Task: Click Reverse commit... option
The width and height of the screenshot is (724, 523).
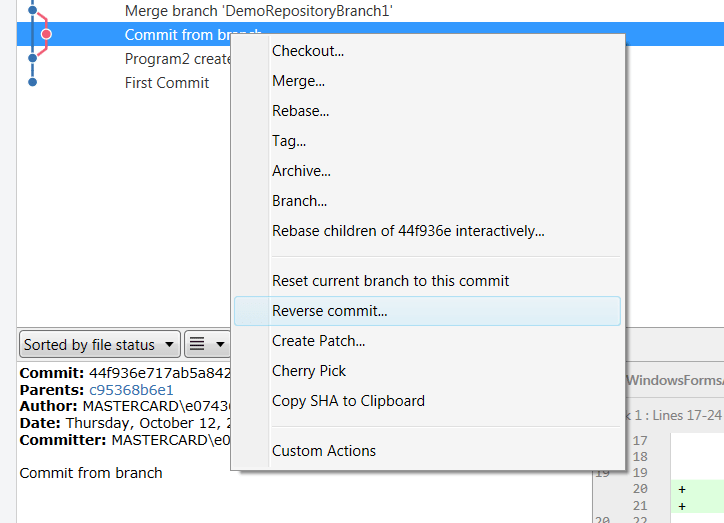Action: (329, 311)
